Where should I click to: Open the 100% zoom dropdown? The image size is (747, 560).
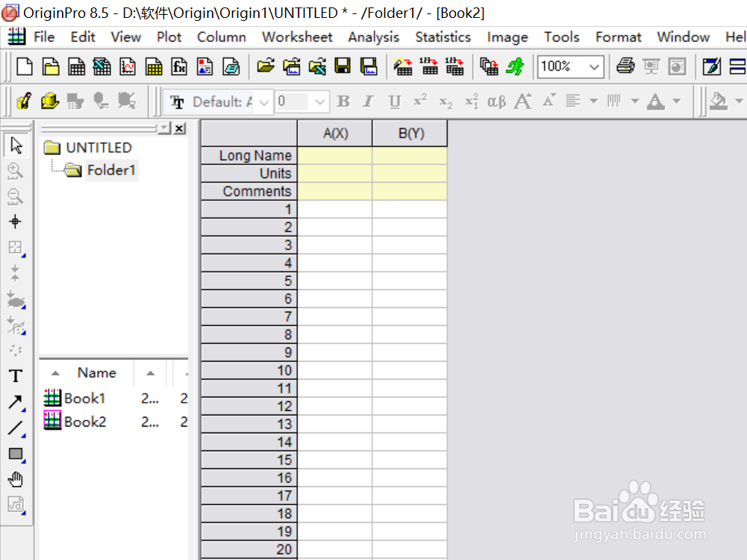(x=593, y=66)
